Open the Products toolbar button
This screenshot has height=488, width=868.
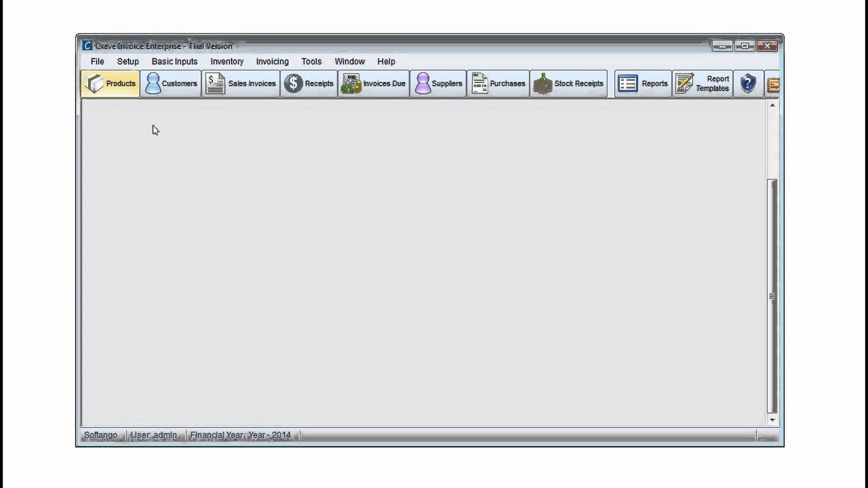(x=111, y=83)
